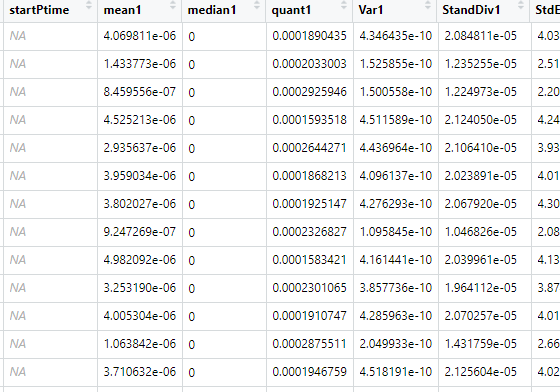This screenshot has width=560, height=392.
Task: Sort table by median1 column arrows
Action: [x=257, y=5]
